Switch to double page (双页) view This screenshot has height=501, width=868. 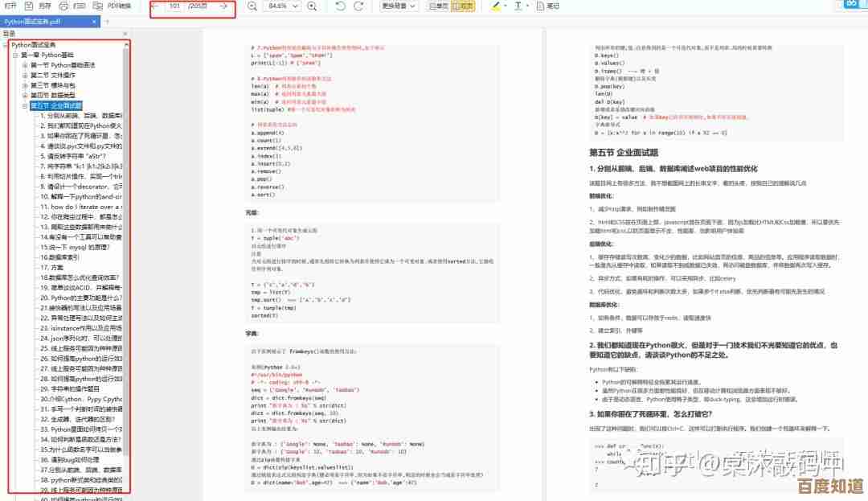462,6
